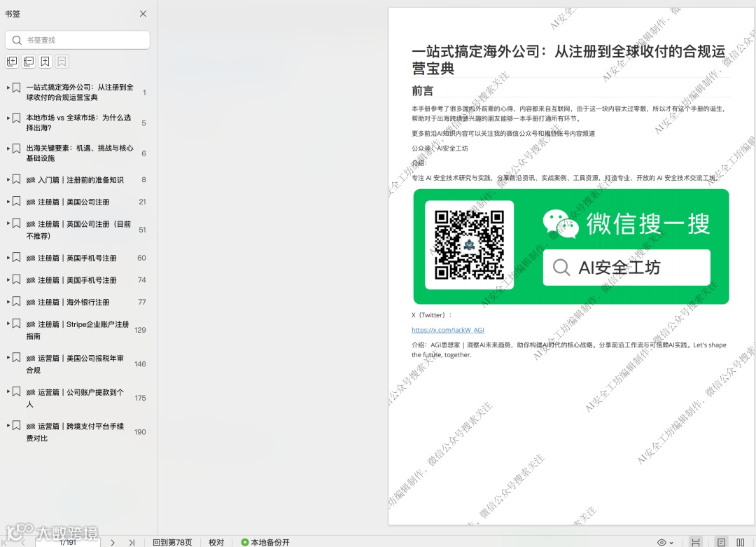Click bookmark icon beside 本地市场 vs 全球市场

(16, 118)
